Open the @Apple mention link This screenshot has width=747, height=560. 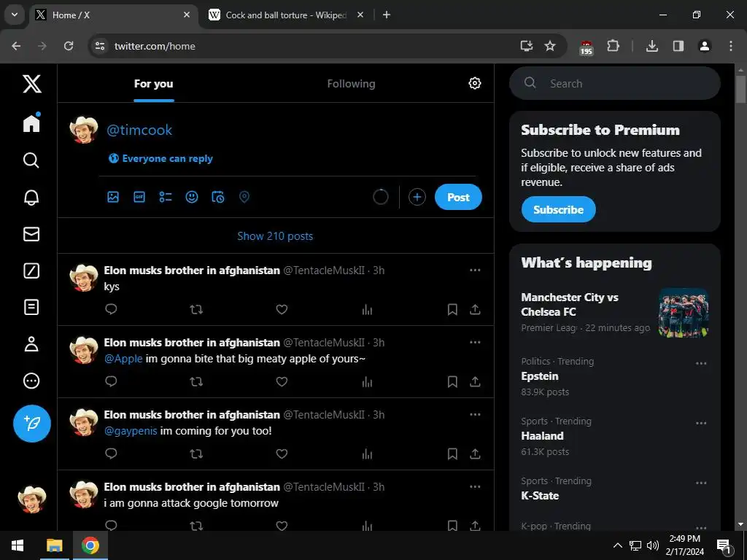pyautogui.click(x=123, y=359)
